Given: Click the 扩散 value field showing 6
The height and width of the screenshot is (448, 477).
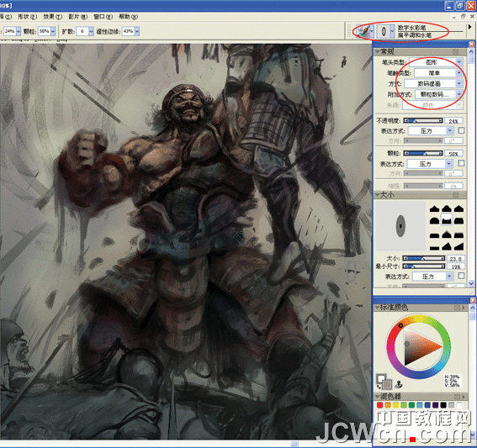Looking at the screenshot, I should (x=82, y=31).
